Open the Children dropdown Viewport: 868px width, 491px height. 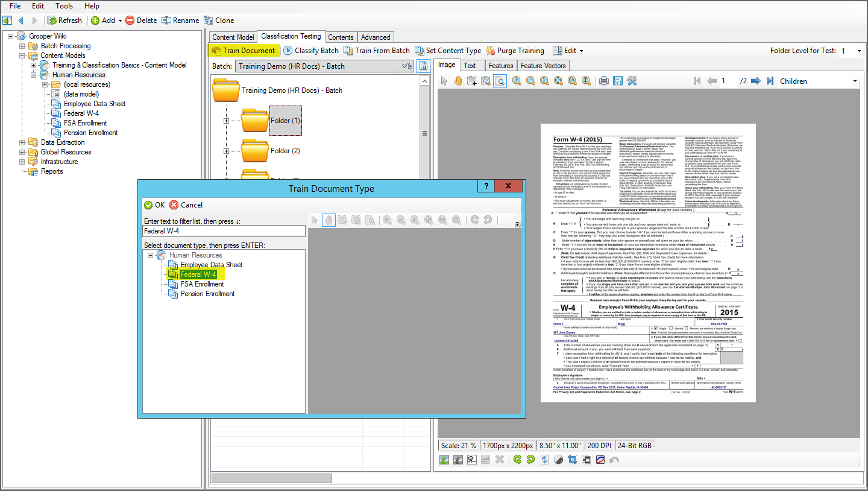(x=818, y=81)
